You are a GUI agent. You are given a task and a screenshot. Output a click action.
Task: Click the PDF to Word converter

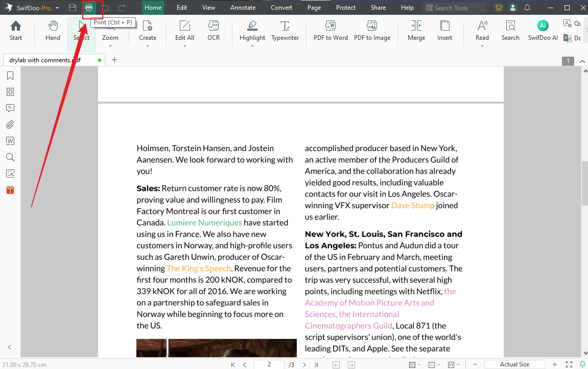[331, 31]
